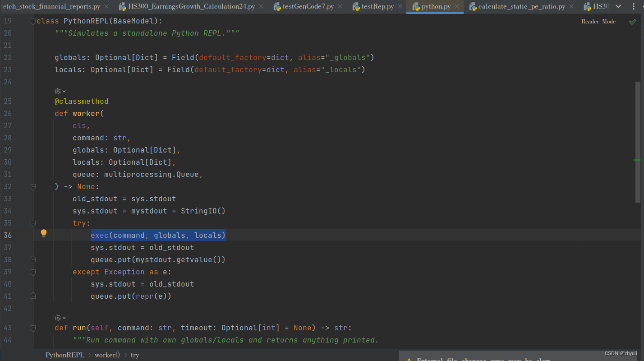644x361 pixels.
Task: Click the author inlay icon above def run
Action: 60,318
